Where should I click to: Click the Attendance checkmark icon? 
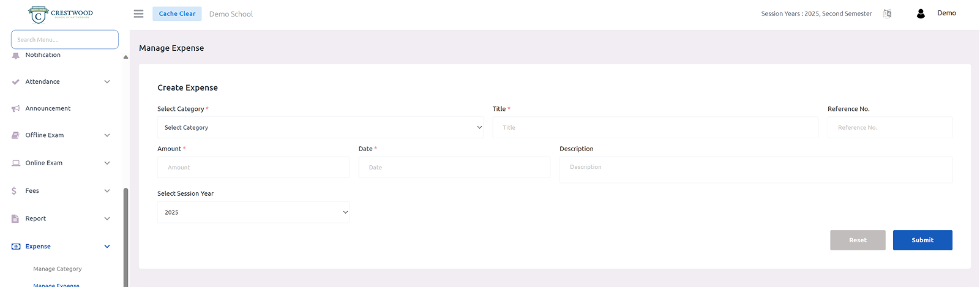click(x=15, y=82)
